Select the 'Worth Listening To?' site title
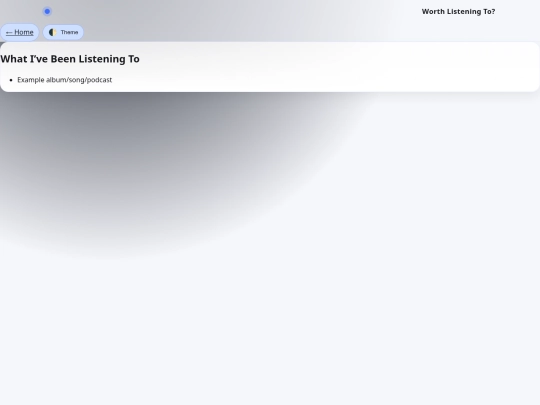The height and width of the screenshot is (405, 540). click(458, 11)
